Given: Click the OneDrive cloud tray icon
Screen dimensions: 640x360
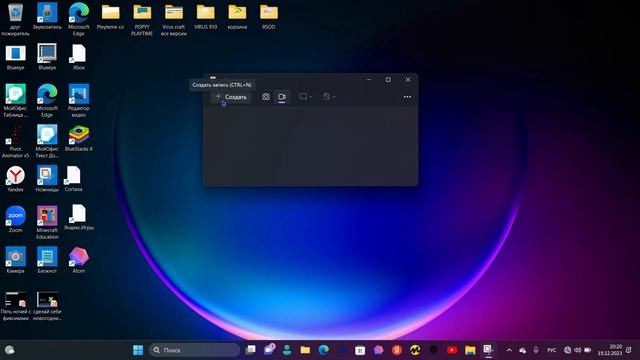Looking at the screenshot, I should coord(522,350).
